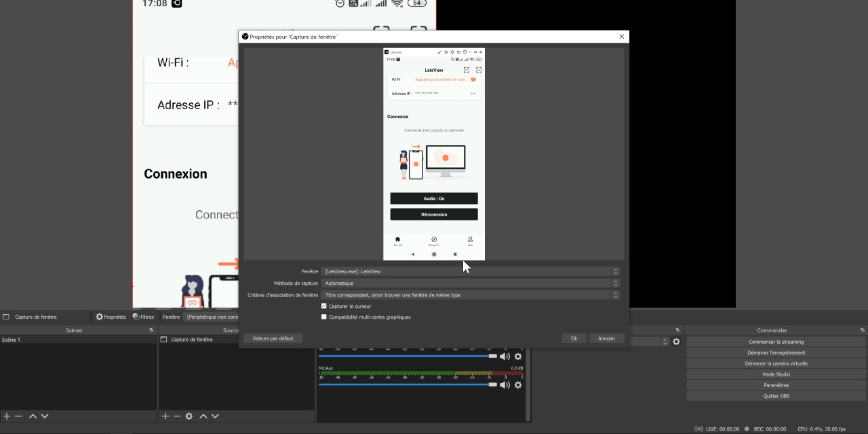Screen dimensions: 868x434
Task: Click Valeurs par défaut to reset settings
Action: [x=273, y=338]
